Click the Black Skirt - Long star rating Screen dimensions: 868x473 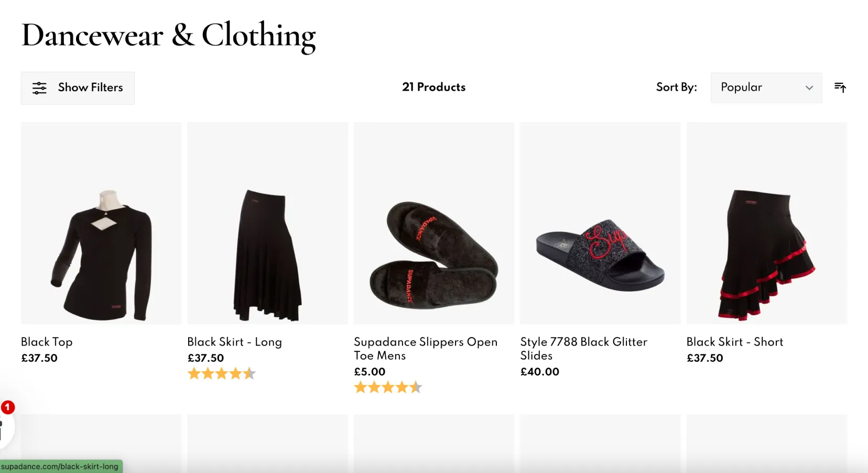pos(222,373)
